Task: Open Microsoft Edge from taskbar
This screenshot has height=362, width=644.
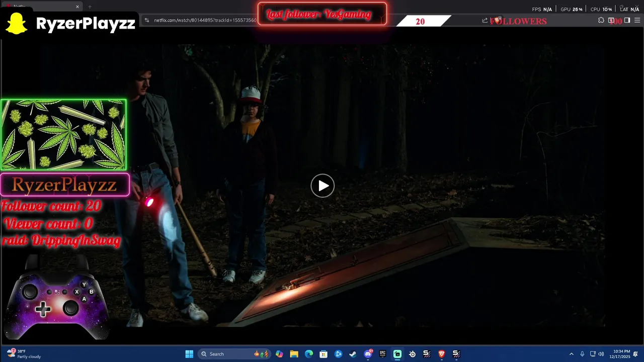Action: click(309, 354)
